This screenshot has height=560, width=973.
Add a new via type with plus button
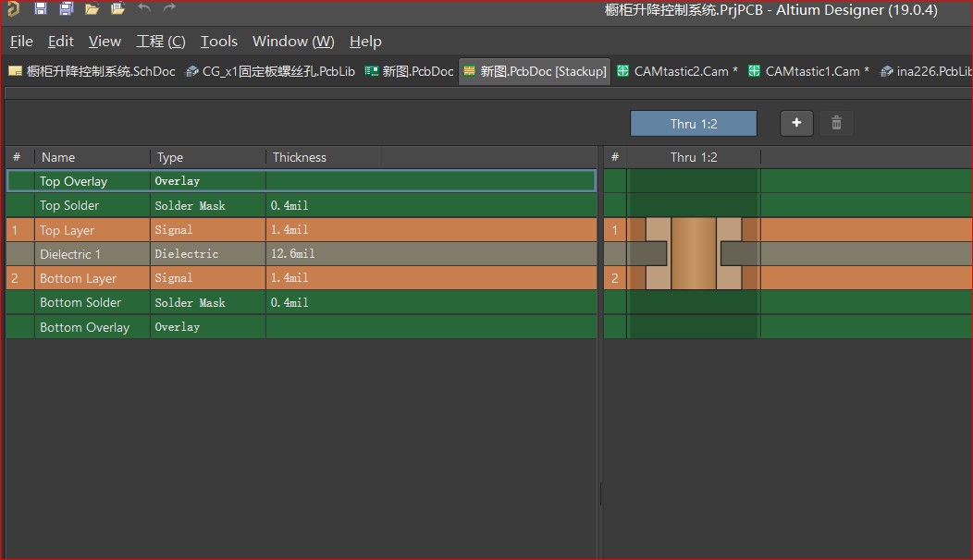796,123
